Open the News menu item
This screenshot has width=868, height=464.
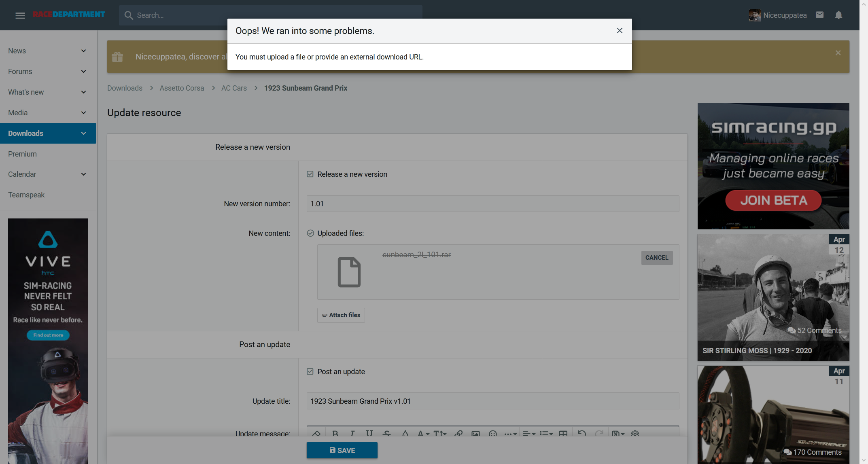click(x=17, y=51)
